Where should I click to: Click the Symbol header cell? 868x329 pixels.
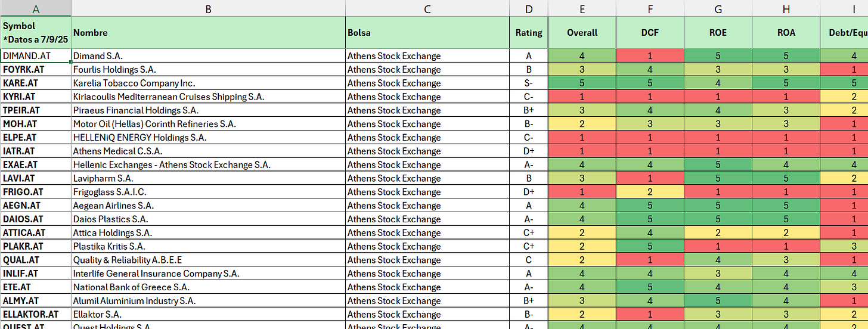coord(36,33)
